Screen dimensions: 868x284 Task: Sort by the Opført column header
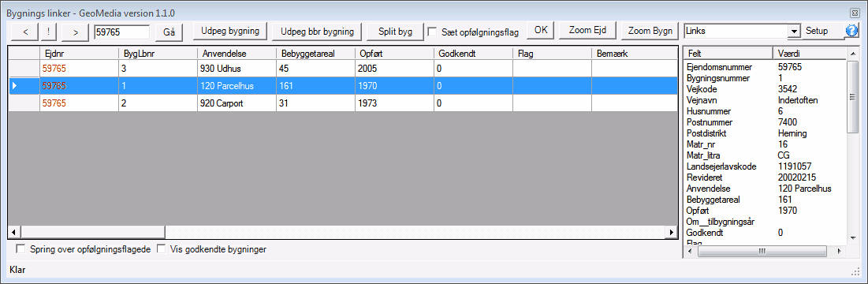[x=394, y=53]
